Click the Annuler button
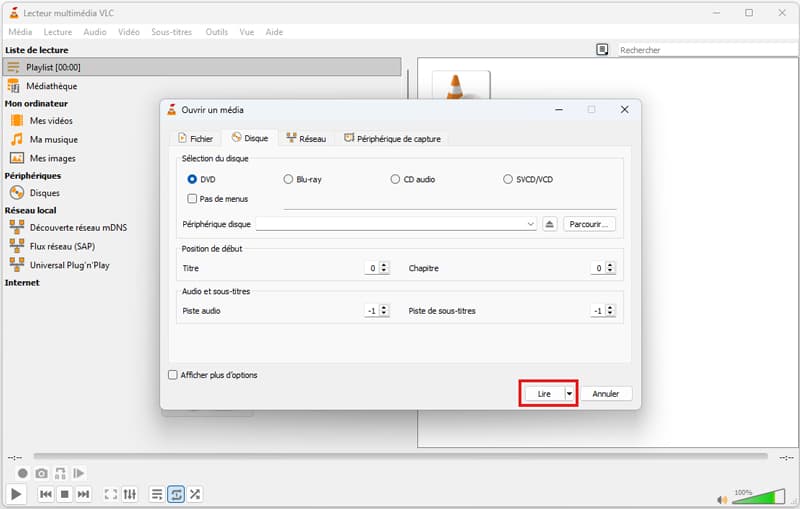The width and height of the screenshot is (800, 509). pos(605,394)
